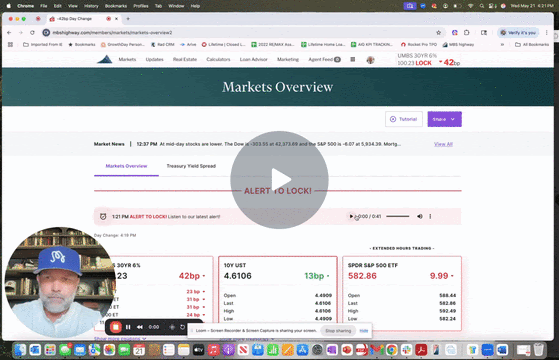Play the Alert to Lock audio clip
Screen dimensions: 559x360
[351, 216]
